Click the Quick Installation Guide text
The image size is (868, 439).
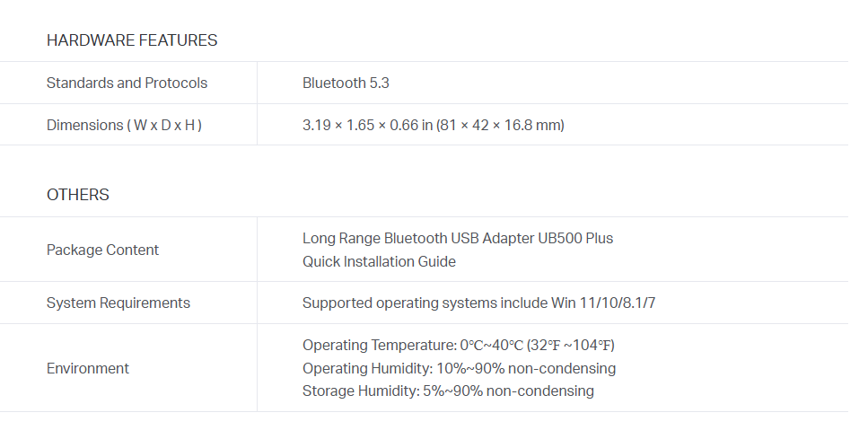[379, 261]
